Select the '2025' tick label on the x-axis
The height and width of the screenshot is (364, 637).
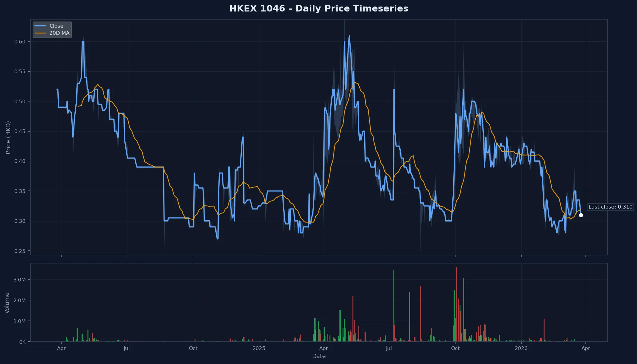[x=259, y=348]
